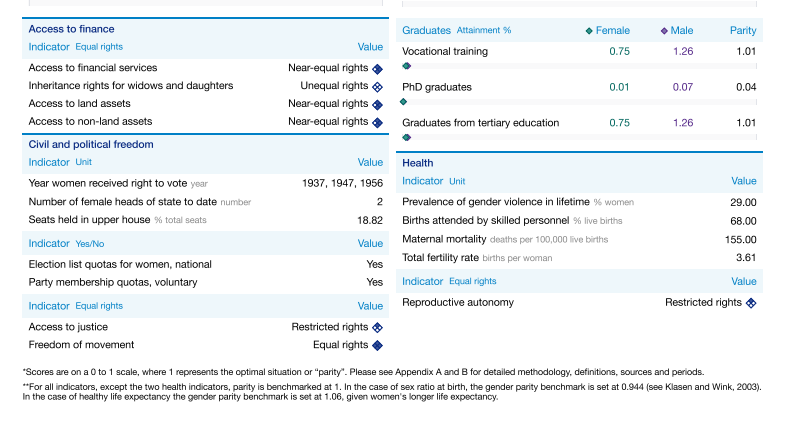Click the diamond icon beside Access to financial services

click(377, 68)
